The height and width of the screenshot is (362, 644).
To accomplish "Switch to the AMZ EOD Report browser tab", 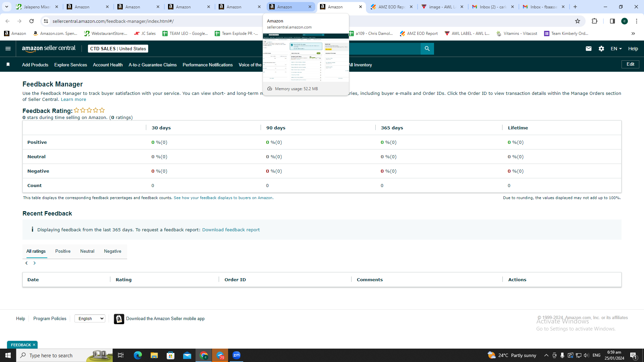I will pyautogui.click(x=392, y=7).
